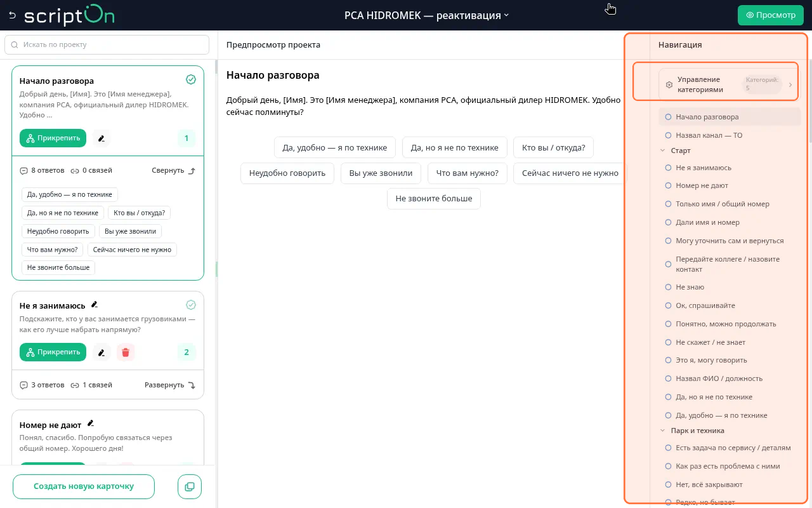Focus the Искать по проекту search field

pyautogui.click(x=107, y=44)
